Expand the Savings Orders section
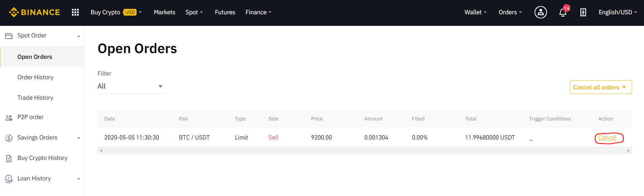The image size is (644, 196). point(79,137)
